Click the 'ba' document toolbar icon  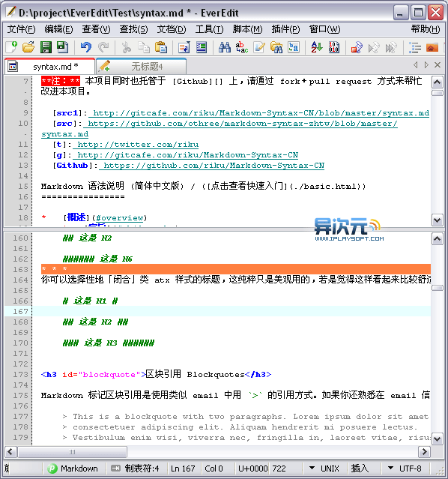pos(294,47)
